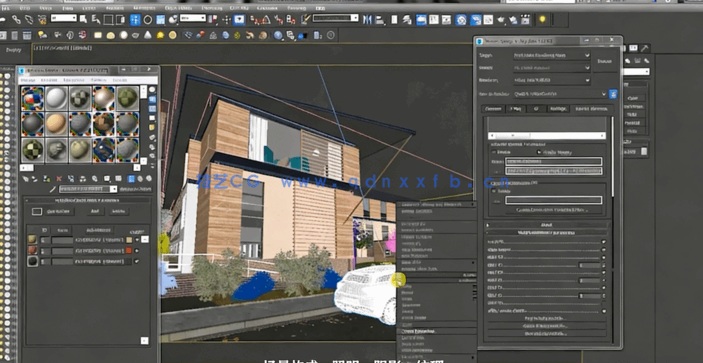Open the Rendered Frame Window icon
Image resolution: width=703 pixels, height=363 pixels.
tap(488, 19)
